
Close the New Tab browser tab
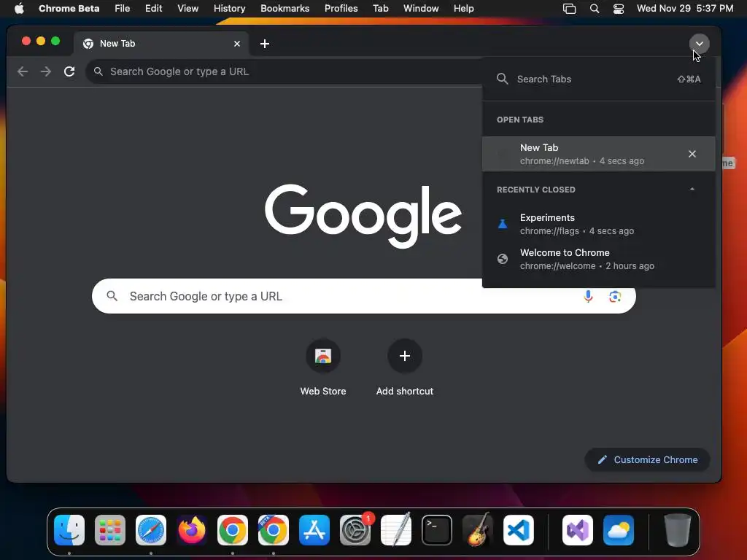(x=237, y=44)
